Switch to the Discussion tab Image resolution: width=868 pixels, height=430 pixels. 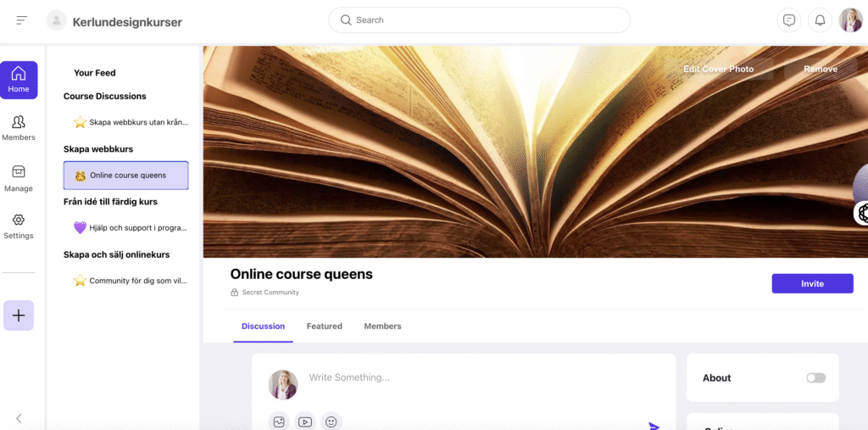pos(263,327)
